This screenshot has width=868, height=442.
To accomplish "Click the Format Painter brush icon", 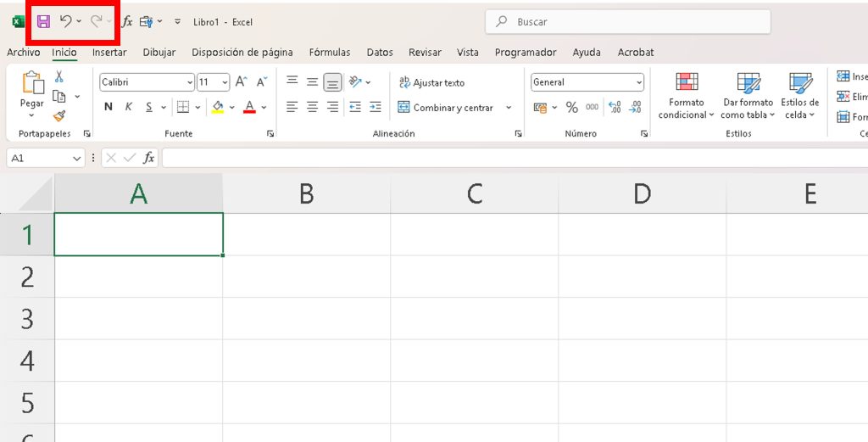I will point(59,115).
